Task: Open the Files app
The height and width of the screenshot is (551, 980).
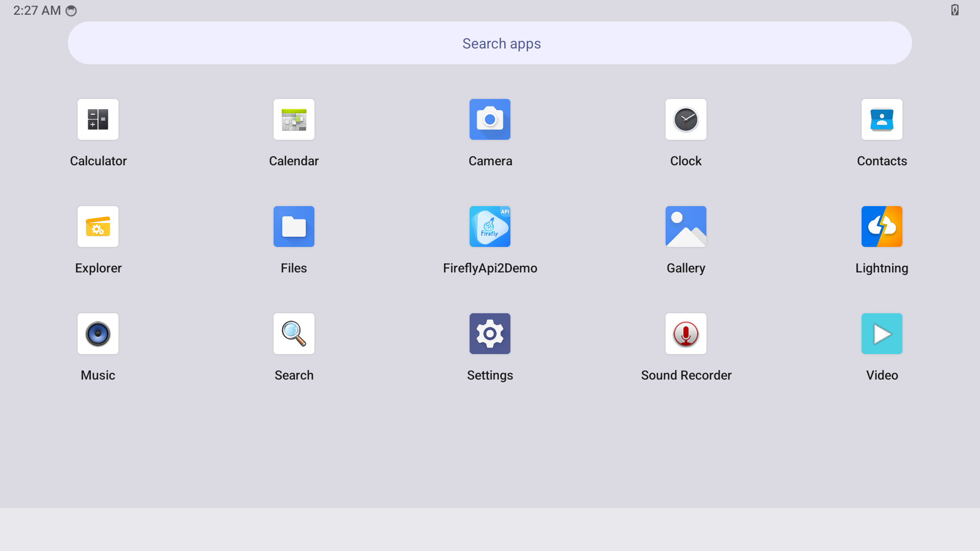Action: click(294, 227)
